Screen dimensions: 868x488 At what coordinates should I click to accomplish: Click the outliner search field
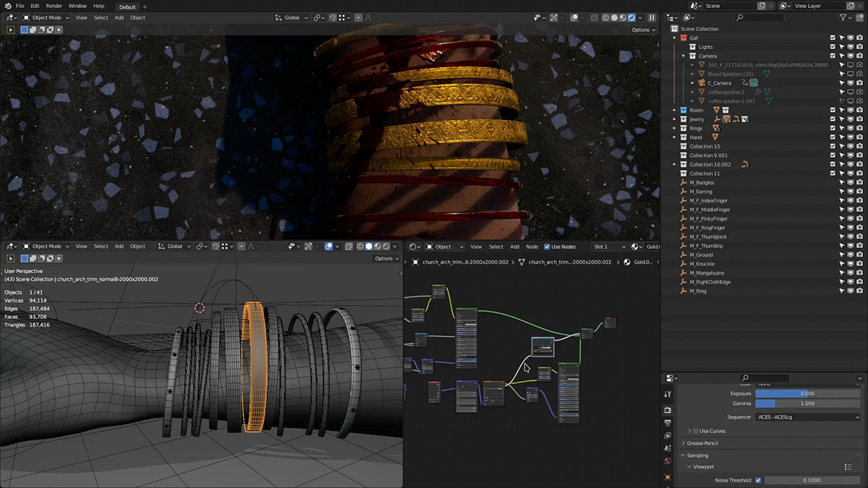(x=759, y=17)
